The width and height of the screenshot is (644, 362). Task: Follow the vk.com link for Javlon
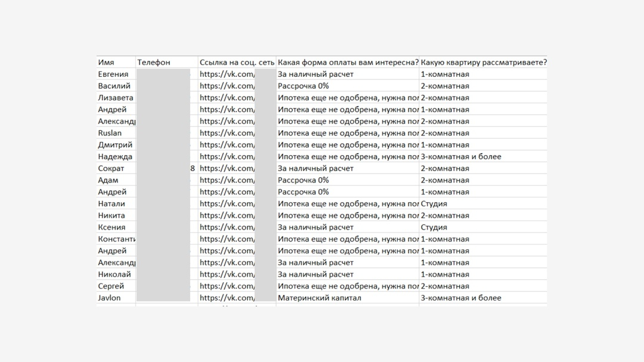[227, 298]
